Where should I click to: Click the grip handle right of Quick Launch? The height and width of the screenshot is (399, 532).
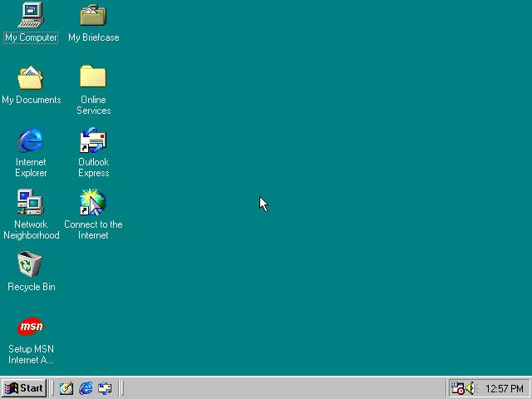(x=121, y=388)
